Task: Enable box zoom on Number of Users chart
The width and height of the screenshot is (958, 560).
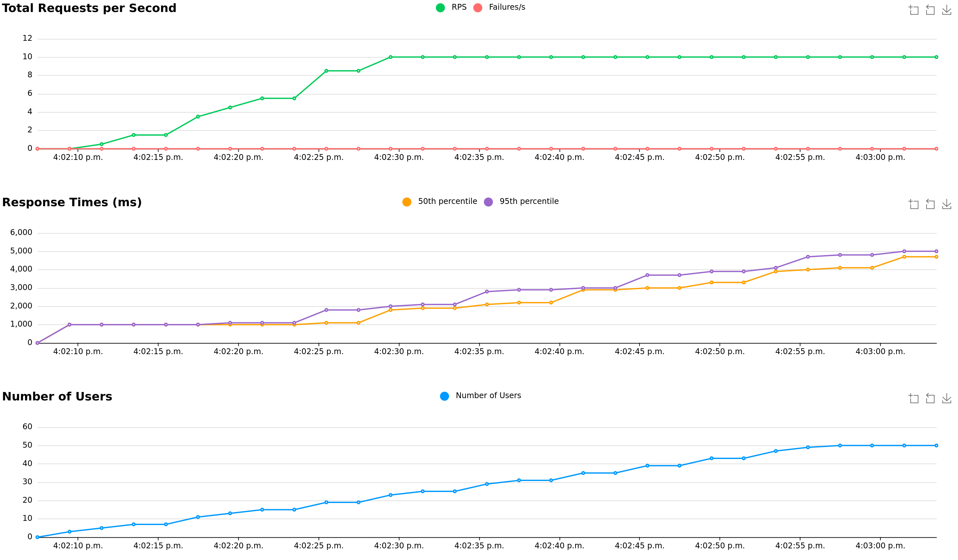Action: click(x=914, y=398)
